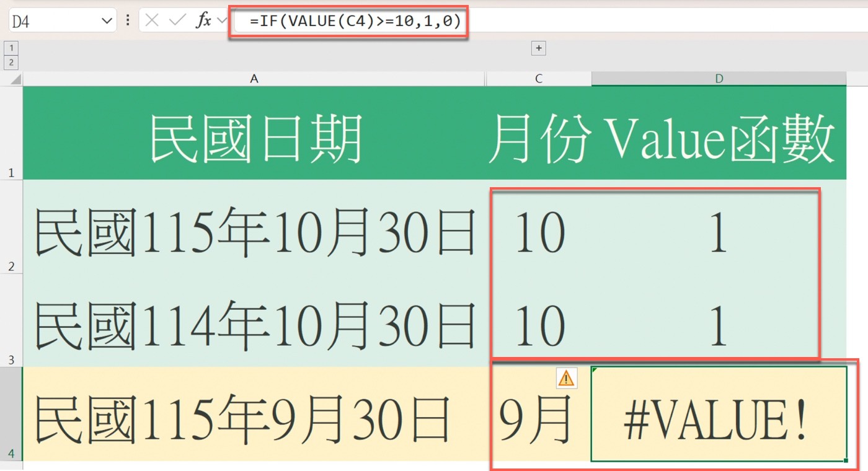The height and width of the screenshot is (471, 868).
Task: Select outline level 2 button
Action: pyautogui.click(x=11, y=62)
